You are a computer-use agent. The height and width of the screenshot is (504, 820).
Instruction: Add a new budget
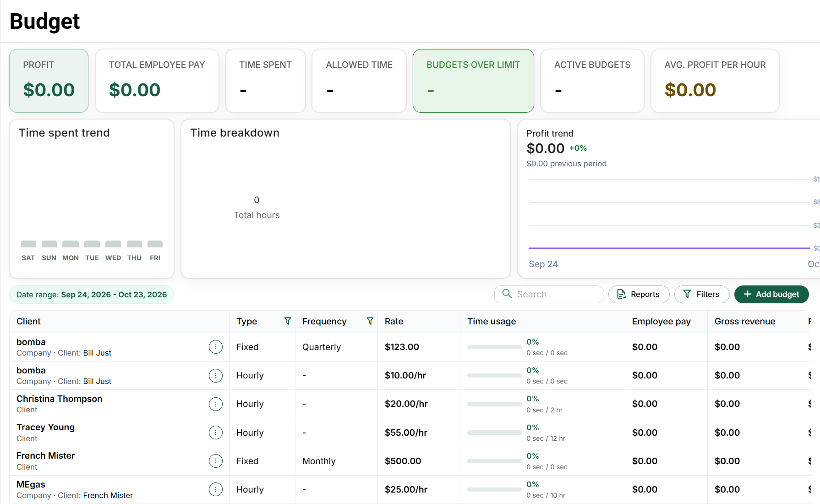click(771, 294)
